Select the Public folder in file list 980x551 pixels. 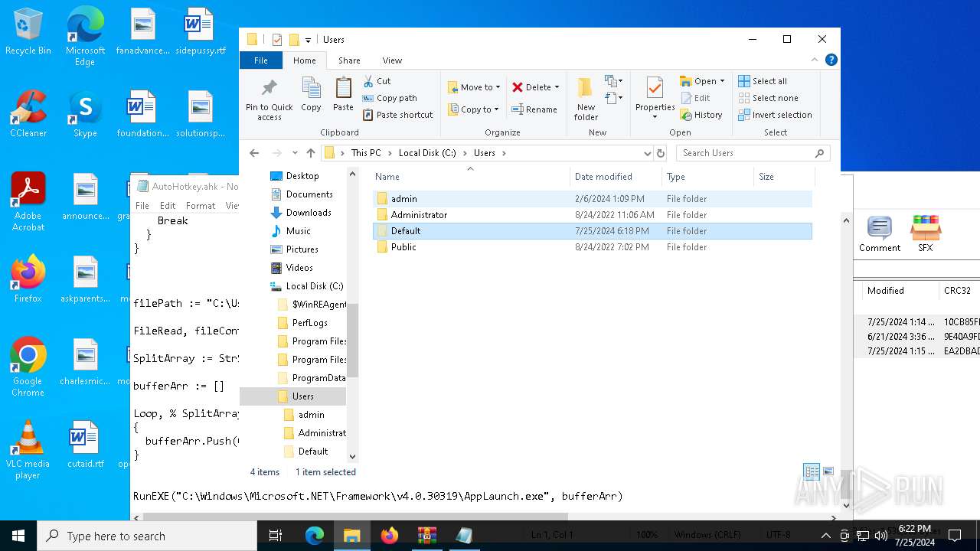tap(593, 247)
